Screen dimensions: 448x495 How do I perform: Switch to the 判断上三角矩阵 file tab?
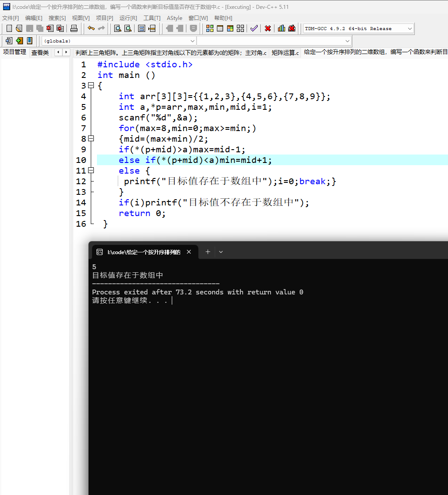(171, 53)
